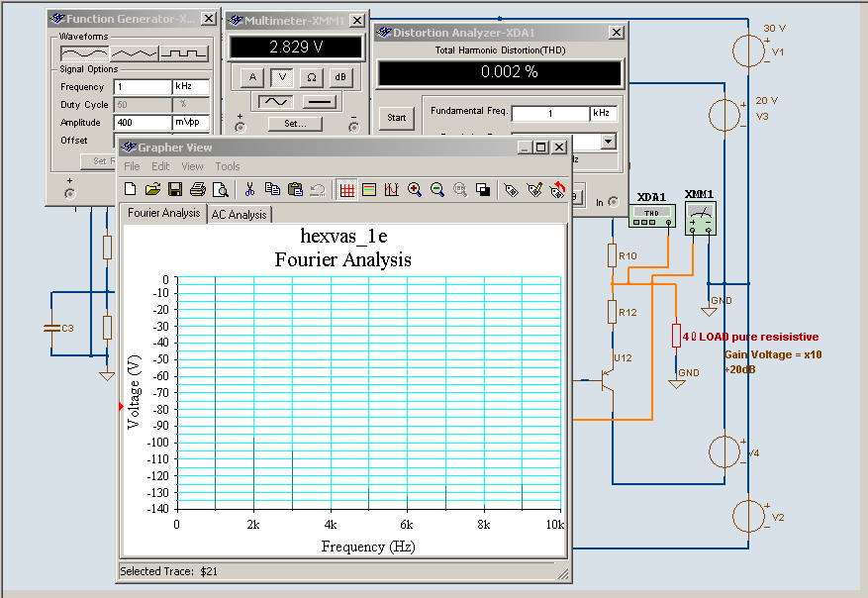Click the Fundamental Freq. input field

click(x=550, y=114)
